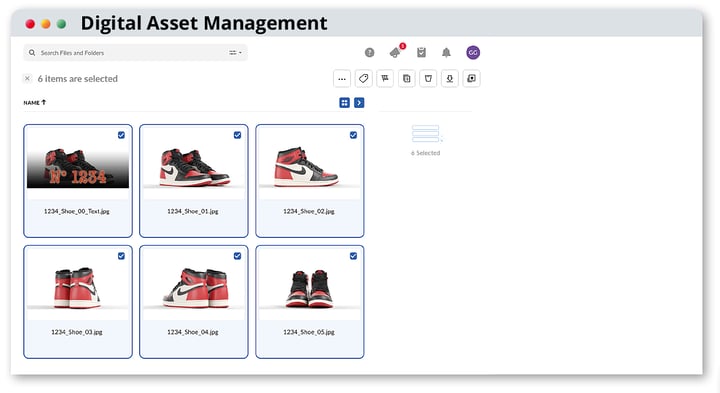Screen dimensions: 720x393
Task: Open the notifications bell icon
Action: pos(446,53)
